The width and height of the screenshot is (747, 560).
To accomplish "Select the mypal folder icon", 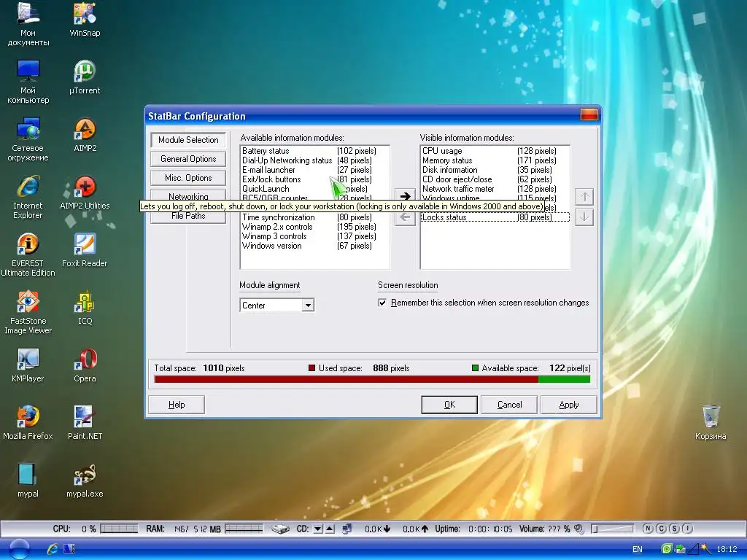I will (28, 480).
